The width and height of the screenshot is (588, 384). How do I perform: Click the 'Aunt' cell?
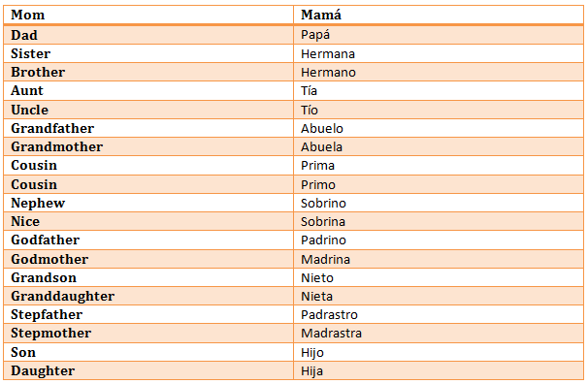148,90
